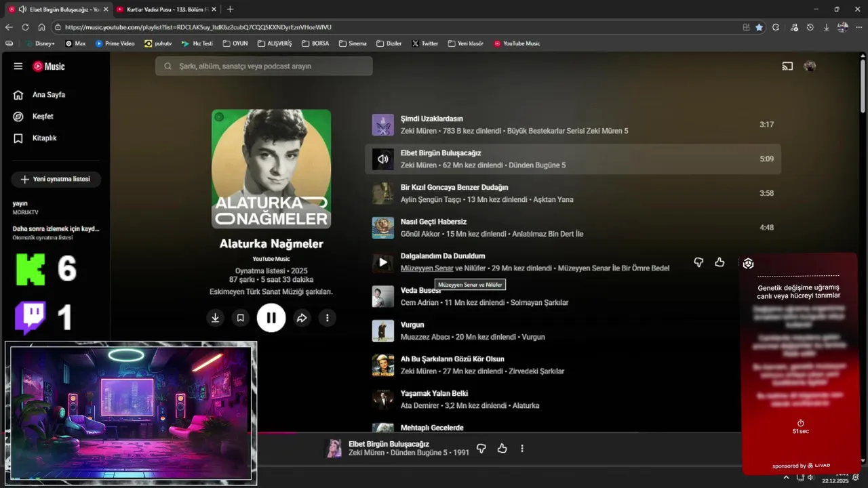868x488 pixels.
Task: Open the cast to device icon
Action: pyautogui.click(x=787, y=66)
